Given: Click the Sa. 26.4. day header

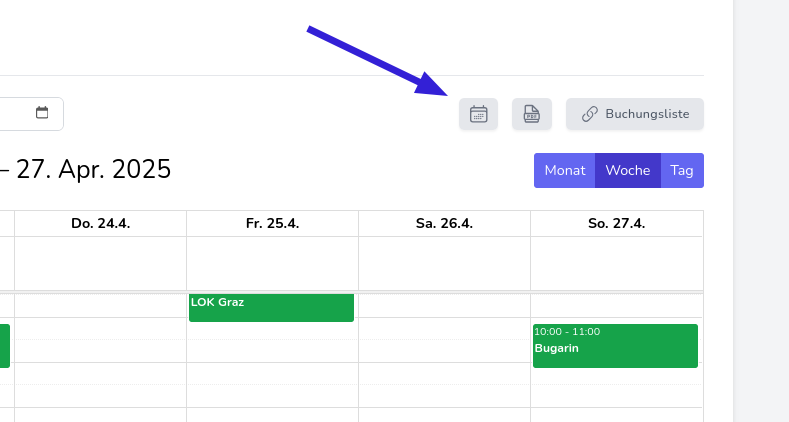Looking at the screenshot, I should coord(444,223).
